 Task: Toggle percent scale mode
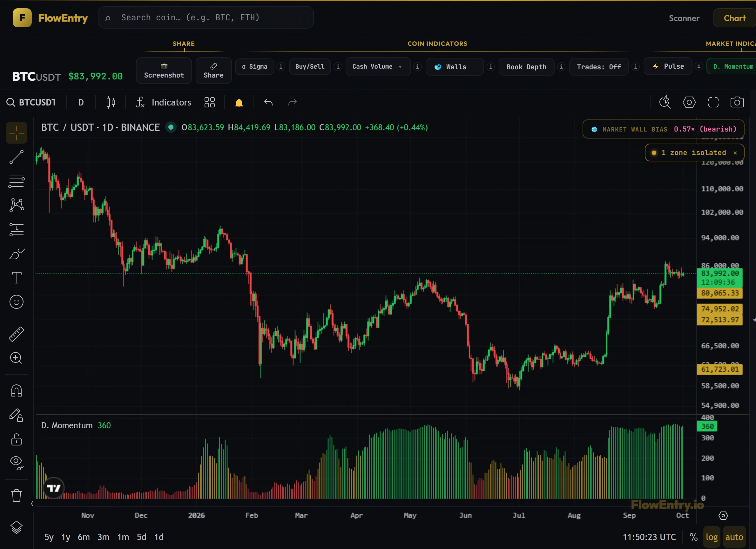tap(694, 537)
